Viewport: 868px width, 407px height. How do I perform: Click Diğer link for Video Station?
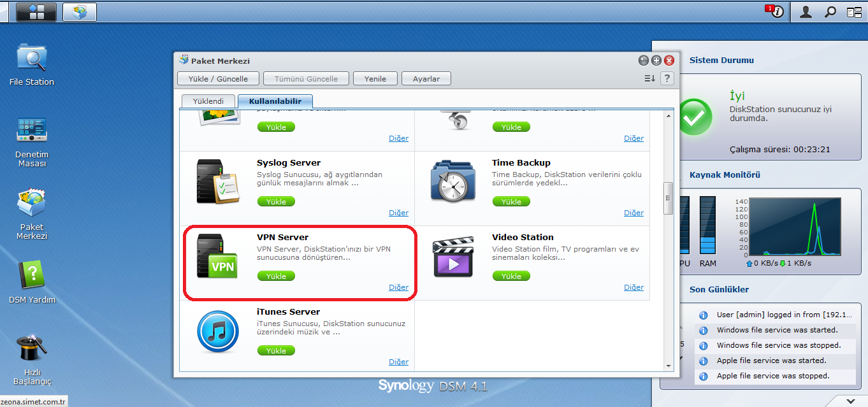point(633,287)
